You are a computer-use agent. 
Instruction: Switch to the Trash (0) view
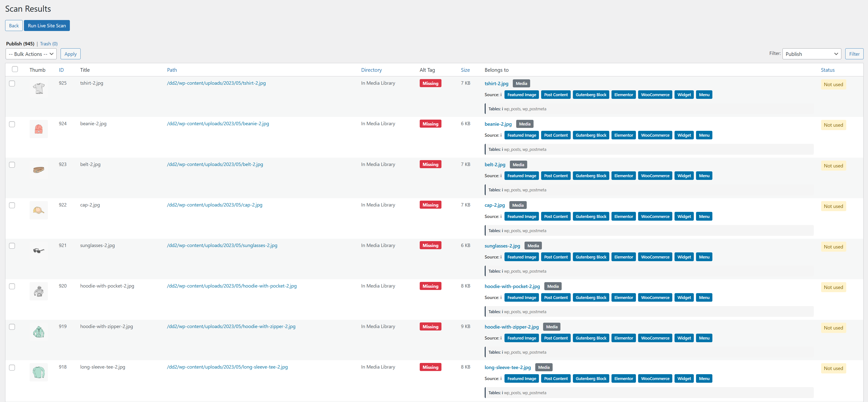pos(49,44)
